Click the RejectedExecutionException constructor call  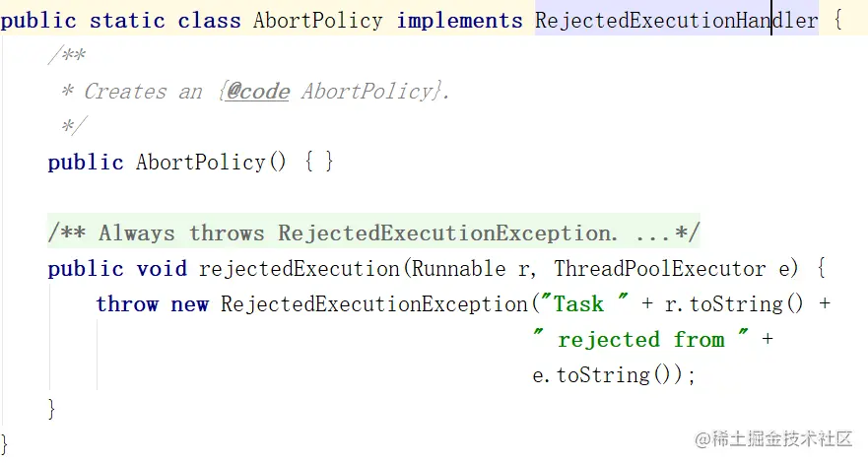(x=374, y=304)
